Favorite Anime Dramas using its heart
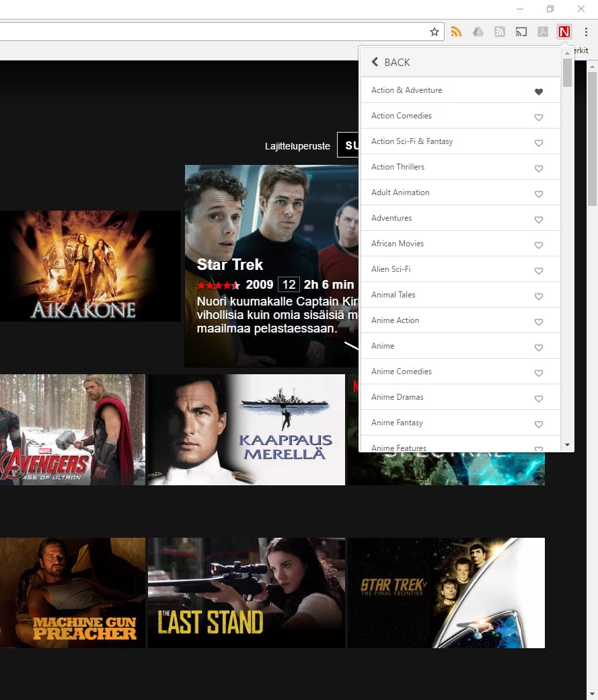 tap(539, 398)
